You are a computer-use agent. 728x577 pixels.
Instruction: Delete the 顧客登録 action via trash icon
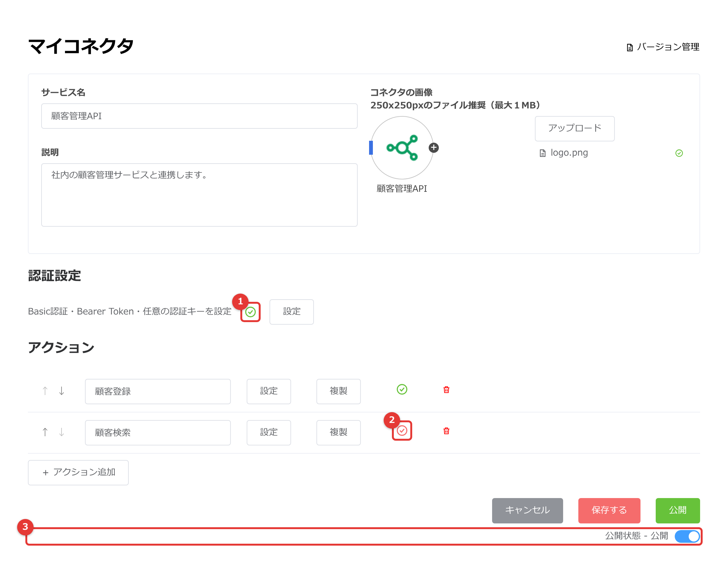[446, 390]
